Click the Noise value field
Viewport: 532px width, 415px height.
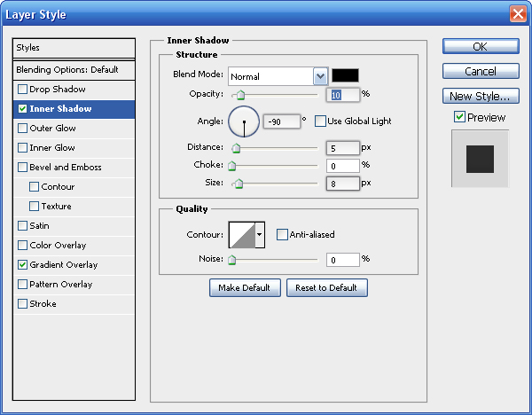pos(342,260)
